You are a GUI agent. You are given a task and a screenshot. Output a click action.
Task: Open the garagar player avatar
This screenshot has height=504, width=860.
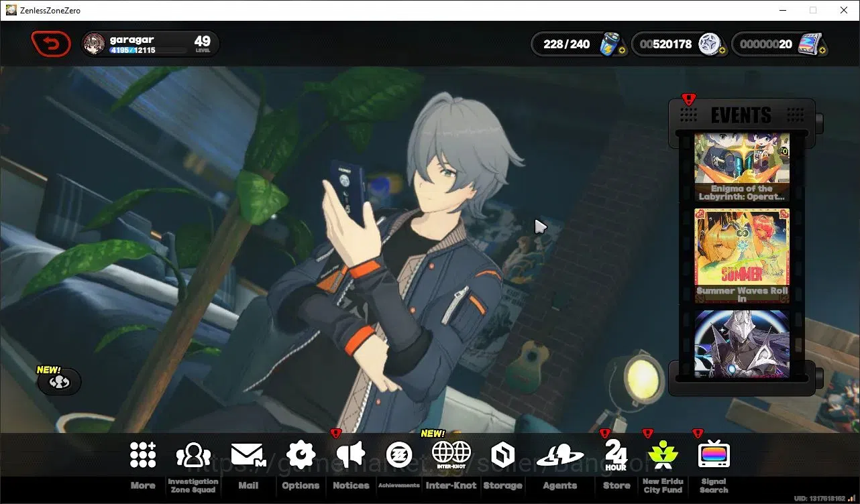pos(94,44)
